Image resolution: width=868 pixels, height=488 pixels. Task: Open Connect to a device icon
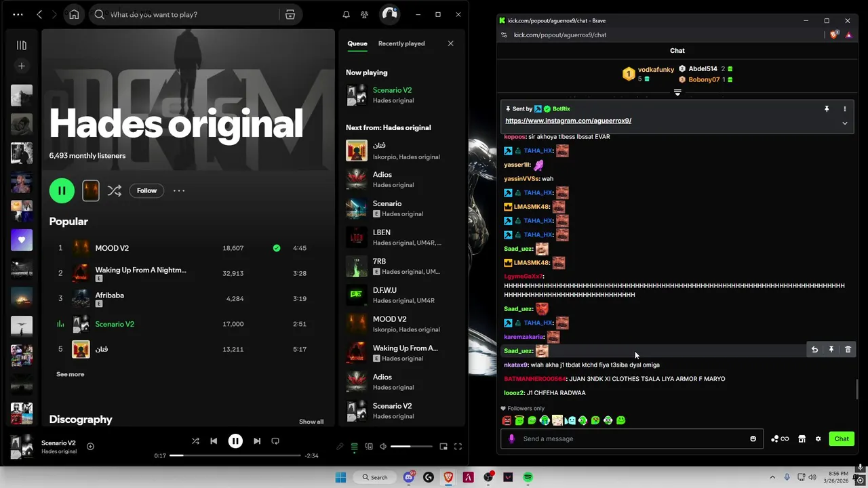[369, 447]
